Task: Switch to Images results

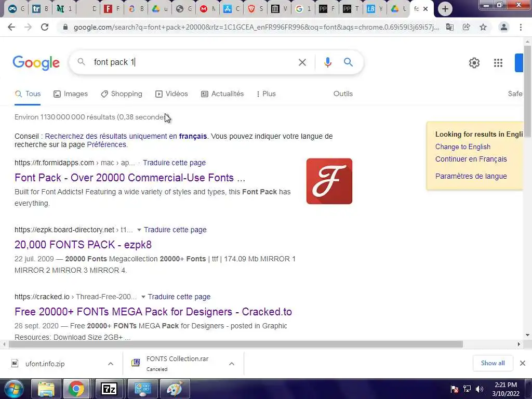Action: [71, 94]
